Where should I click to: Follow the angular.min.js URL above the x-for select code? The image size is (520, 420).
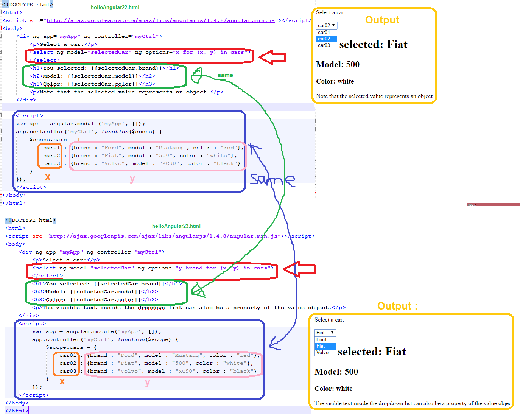(x=160, y=20)
